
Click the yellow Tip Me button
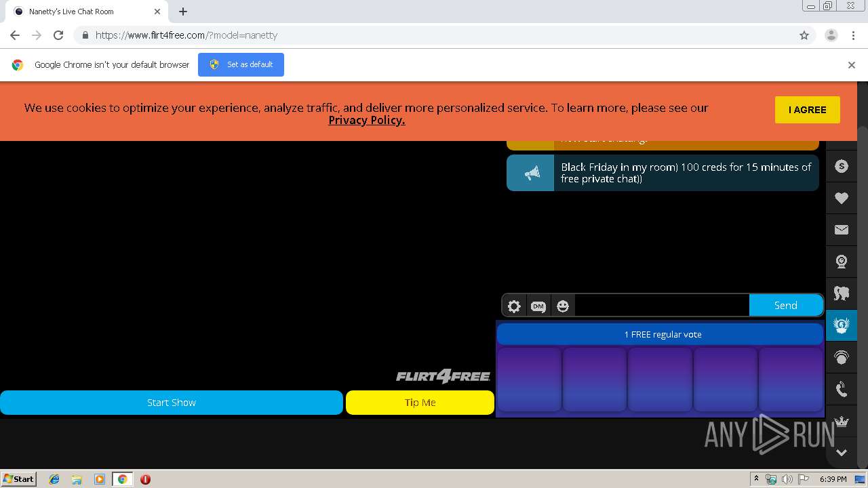420,403
